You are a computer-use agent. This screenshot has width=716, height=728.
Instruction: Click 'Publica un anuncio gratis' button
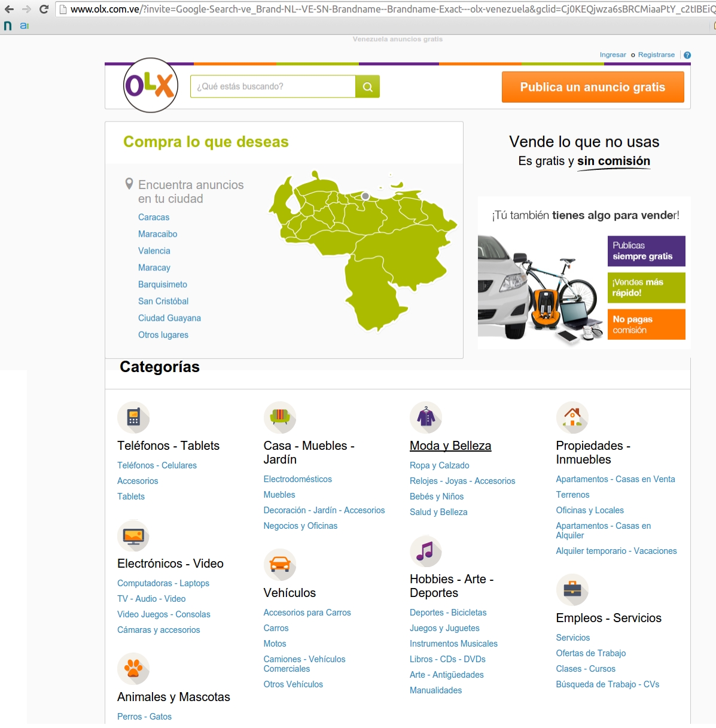(593, 87)
